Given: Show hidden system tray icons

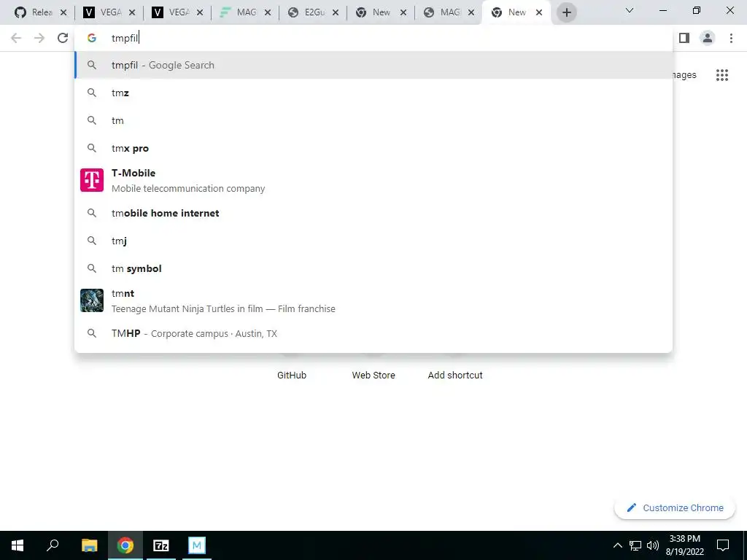Looking at the screenshot, I should [617, 545].
